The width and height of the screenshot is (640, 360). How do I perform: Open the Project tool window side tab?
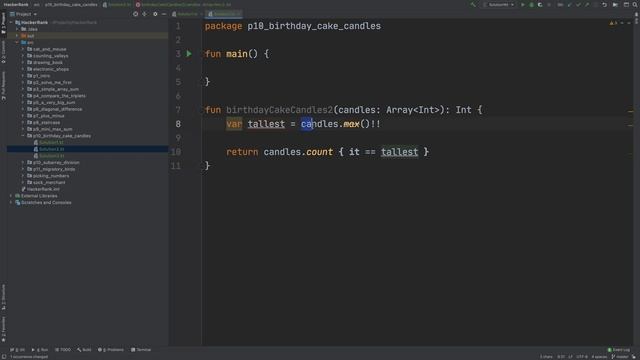[3, 23]
